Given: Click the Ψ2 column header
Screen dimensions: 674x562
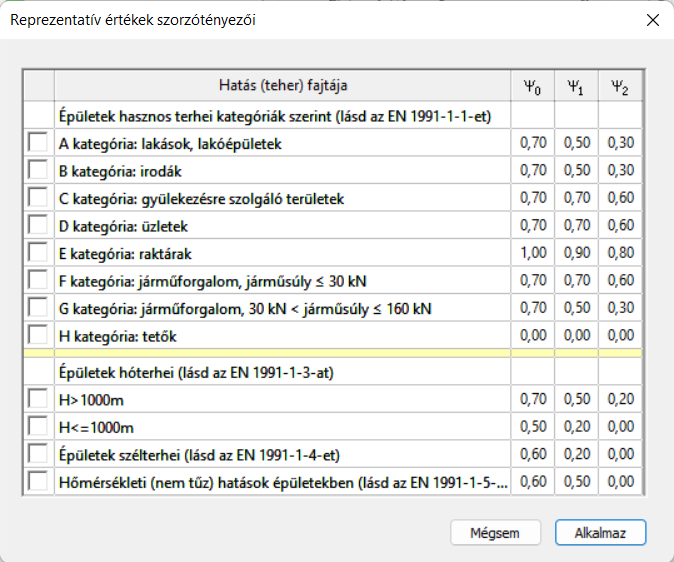Looking at the screenshot, I should point(620,86).
